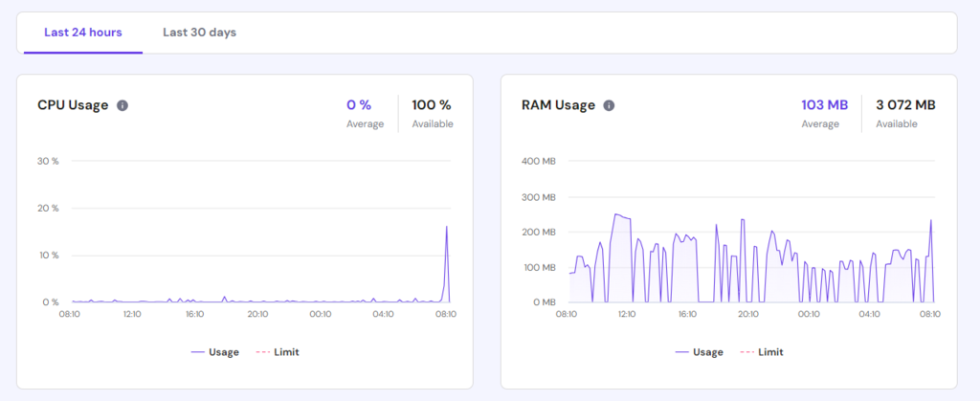Click the 30 % label on CPU axis
The width and height of the screenshot is (980, 401).
click(48, 161)
